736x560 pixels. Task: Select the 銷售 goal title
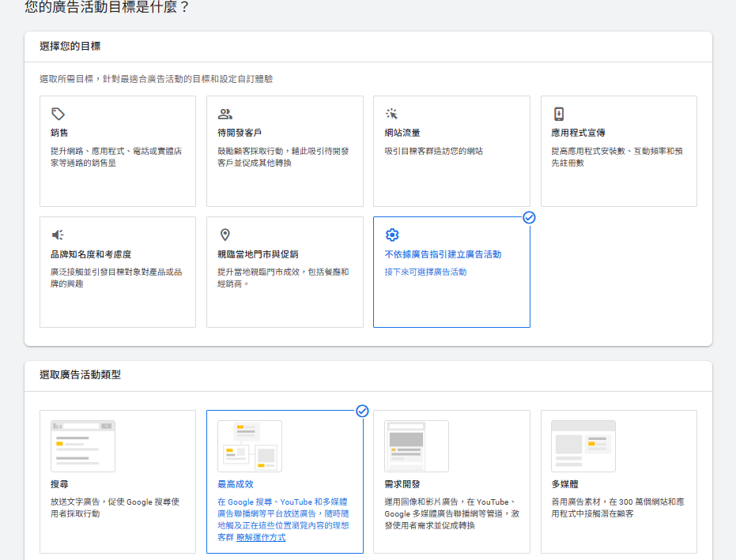tap(59, 133)
